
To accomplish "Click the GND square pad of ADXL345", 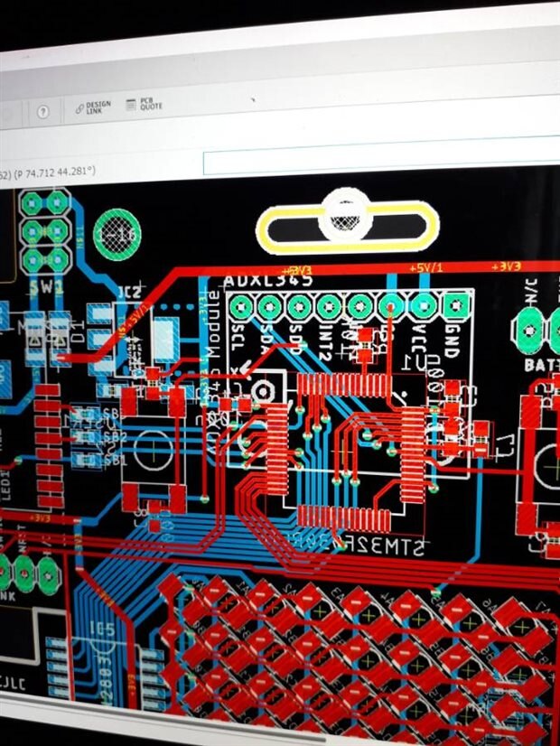I will [x=456, y=306].
